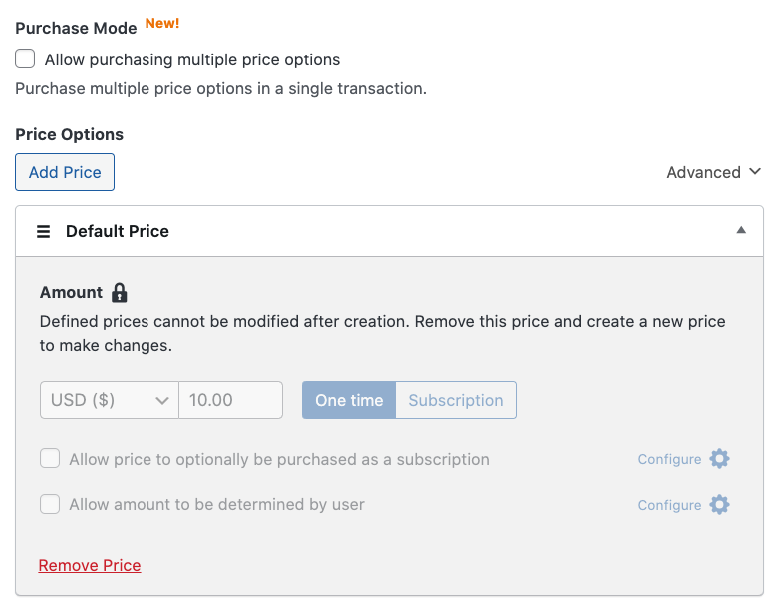
Task: Expand the Advanced options dropdown
Action: [714, 172]
